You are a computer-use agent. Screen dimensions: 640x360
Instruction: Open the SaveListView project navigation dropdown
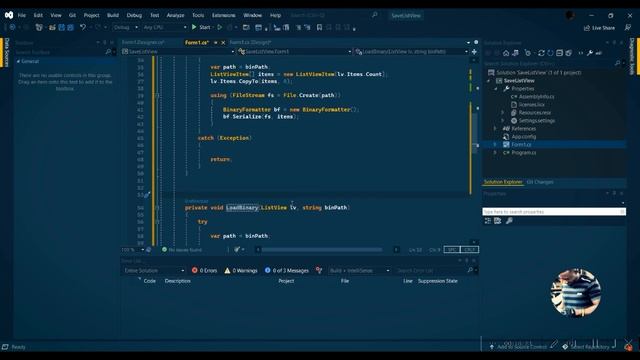point(178,52)
